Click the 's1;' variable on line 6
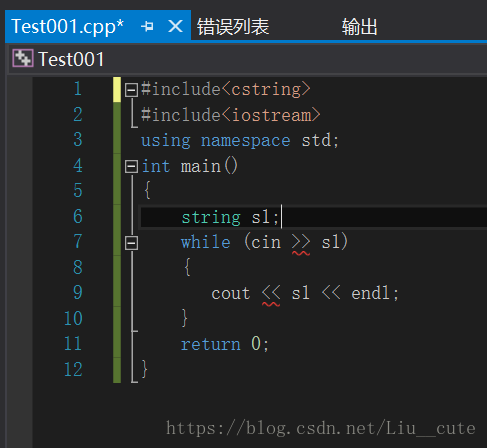 tap(265, 217)
